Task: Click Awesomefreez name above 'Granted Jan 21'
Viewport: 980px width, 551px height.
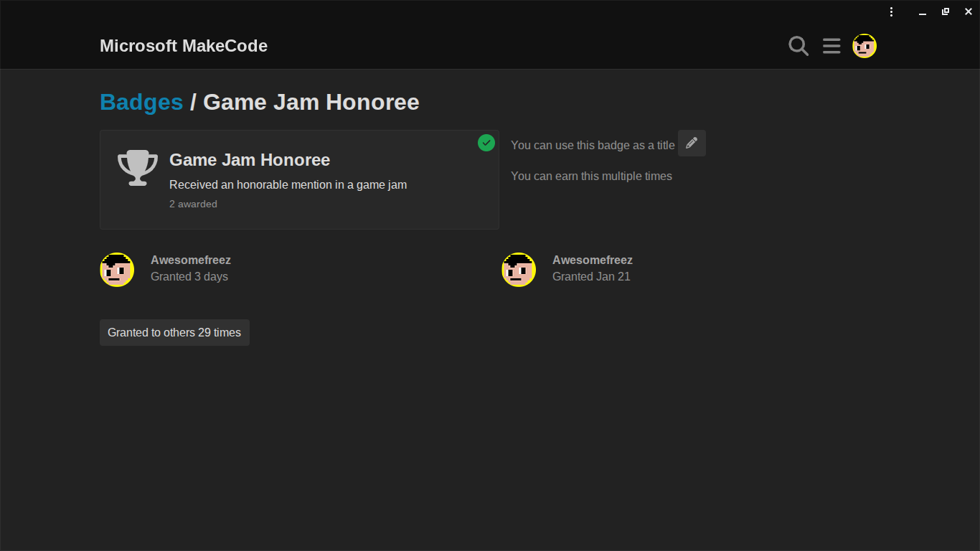Action: (x=593, y=260)
